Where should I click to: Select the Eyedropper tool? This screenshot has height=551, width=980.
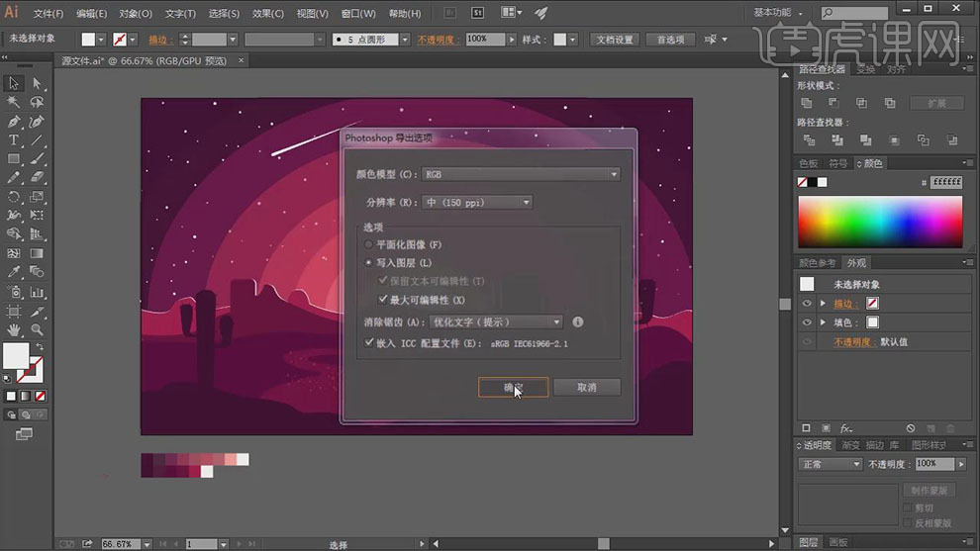pos(13,272)
